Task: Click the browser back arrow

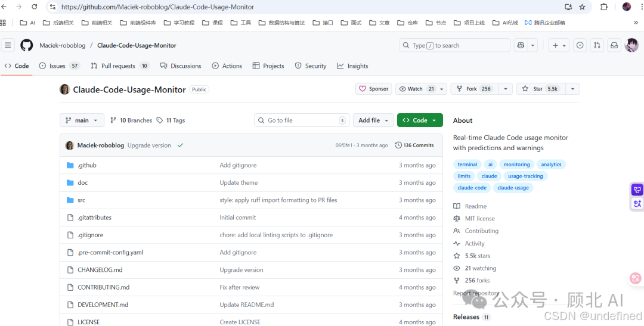Action: (4, 7)
